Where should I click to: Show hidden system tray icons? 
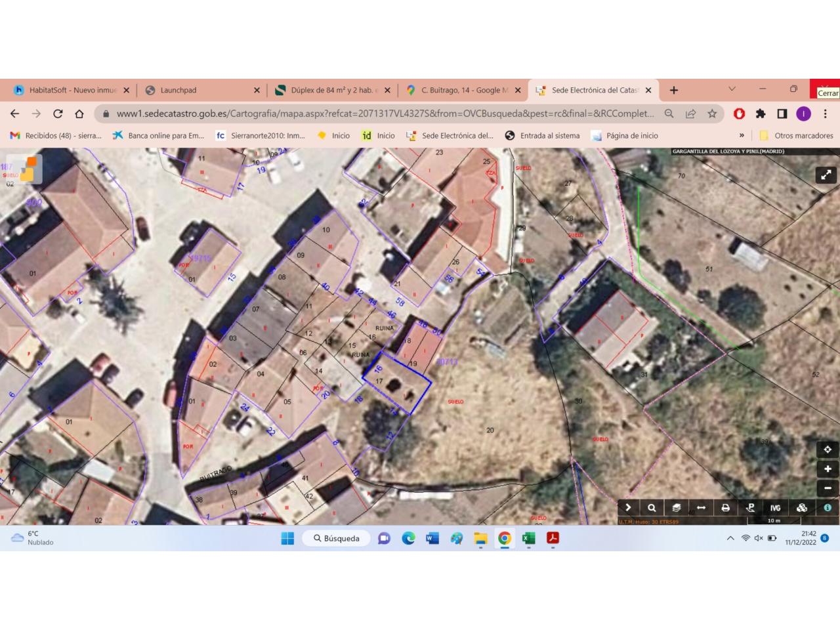(730, 538)
